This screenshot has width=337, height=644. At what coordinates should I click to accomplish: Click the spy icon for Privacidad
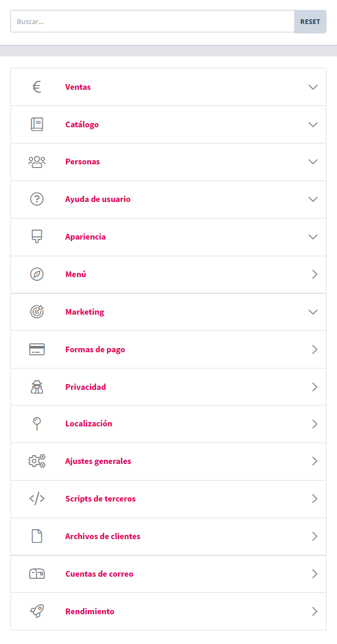click(x=37, y=387)
